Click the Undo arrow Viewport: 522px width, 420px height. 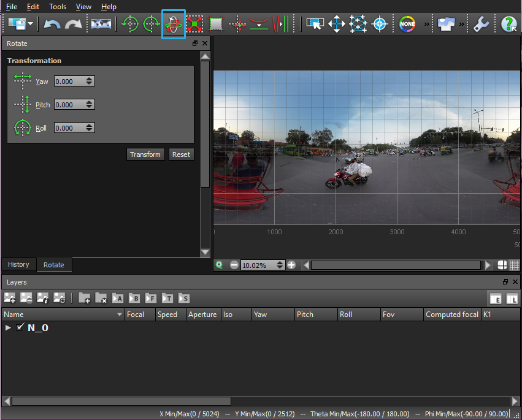click(52, 24)
